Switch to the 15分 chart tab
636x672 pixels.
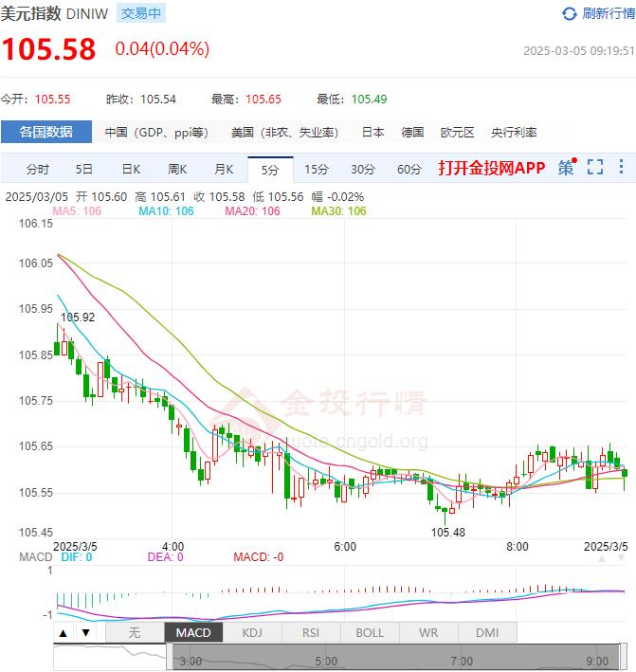[x=317, y=170]
